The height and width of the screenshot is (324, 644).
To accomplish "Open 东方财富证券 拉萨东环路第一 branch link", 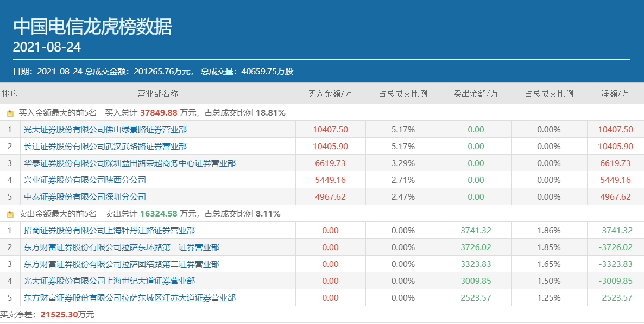I will (121, 247).
